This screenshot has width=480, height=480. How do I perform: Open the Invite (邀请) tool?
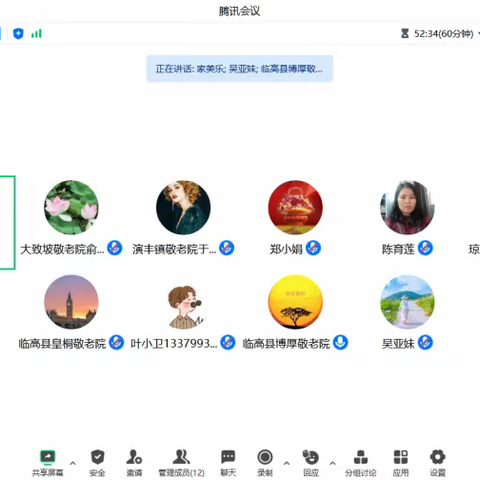tap(134, 462)
